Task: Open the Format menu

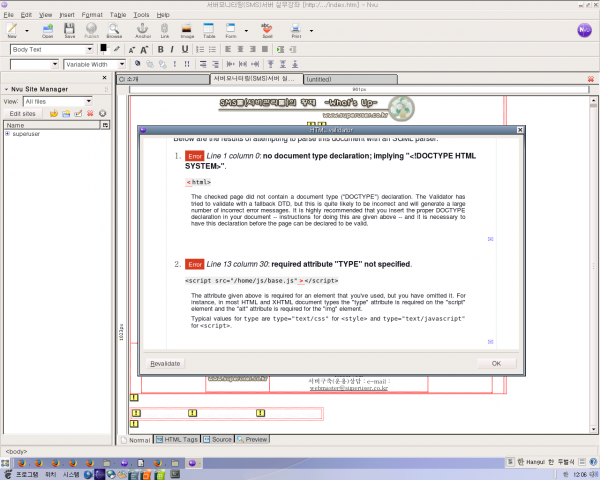Action: click(x=92, y=15)
